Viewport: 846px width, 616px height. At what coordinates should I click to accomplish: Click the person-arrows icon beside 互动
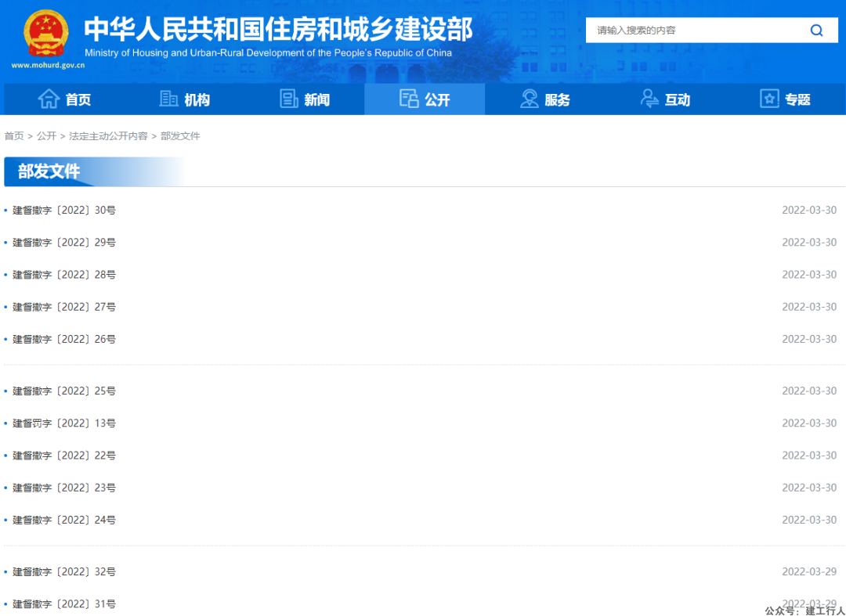tap(649, 99)
